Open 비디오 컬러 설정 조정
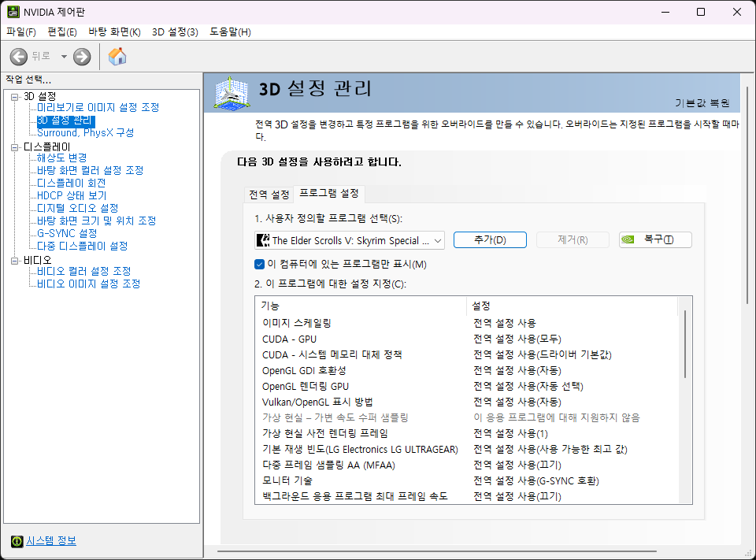Viewport: 756px width, 560px height. point(84,271)
